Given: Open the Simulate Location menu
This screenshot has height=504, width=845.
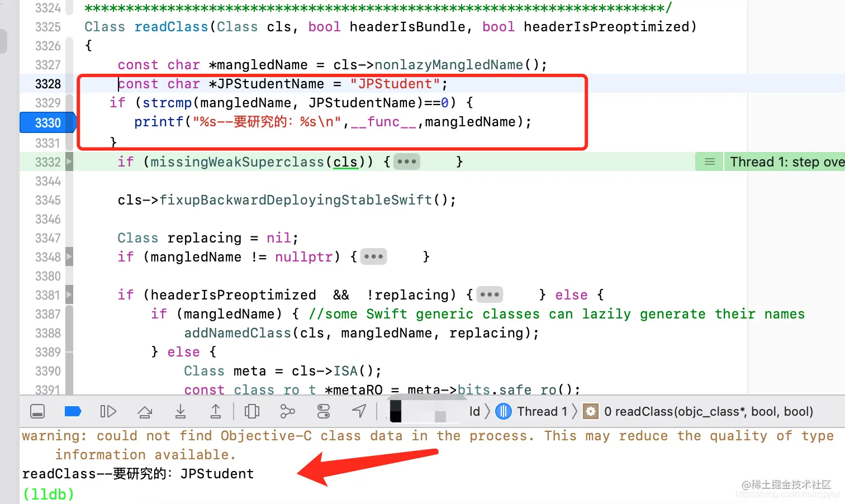Looking at the screenshot, I should click(359, 412).
